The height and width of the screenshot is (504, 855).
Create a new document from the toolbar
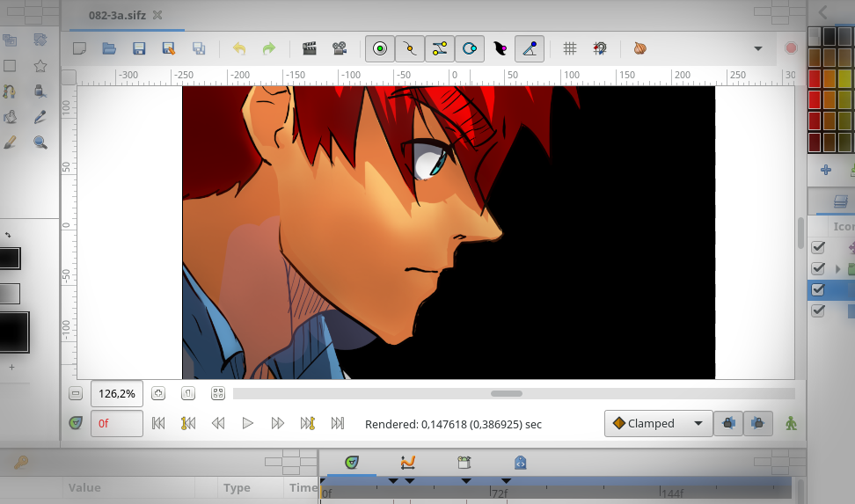(x=80, y=48)
